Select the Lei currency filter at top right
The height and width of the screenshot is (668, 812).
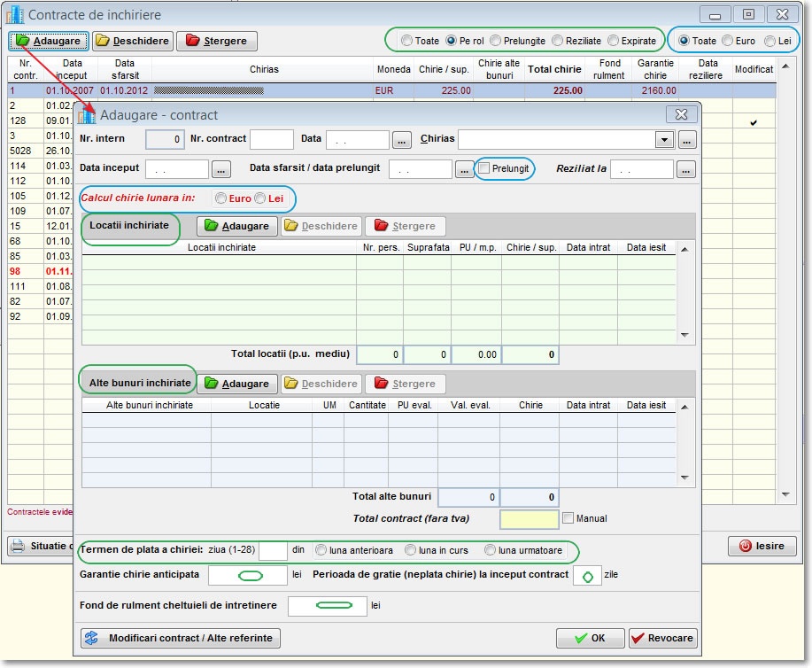tap(770, 41)
